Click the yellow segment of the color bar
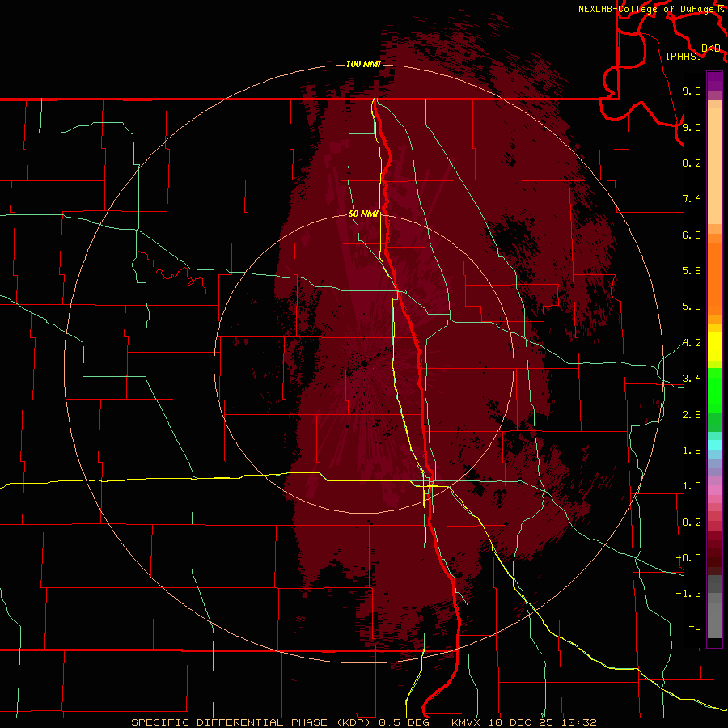Screen dimensions: 728x728 (714, 346)
